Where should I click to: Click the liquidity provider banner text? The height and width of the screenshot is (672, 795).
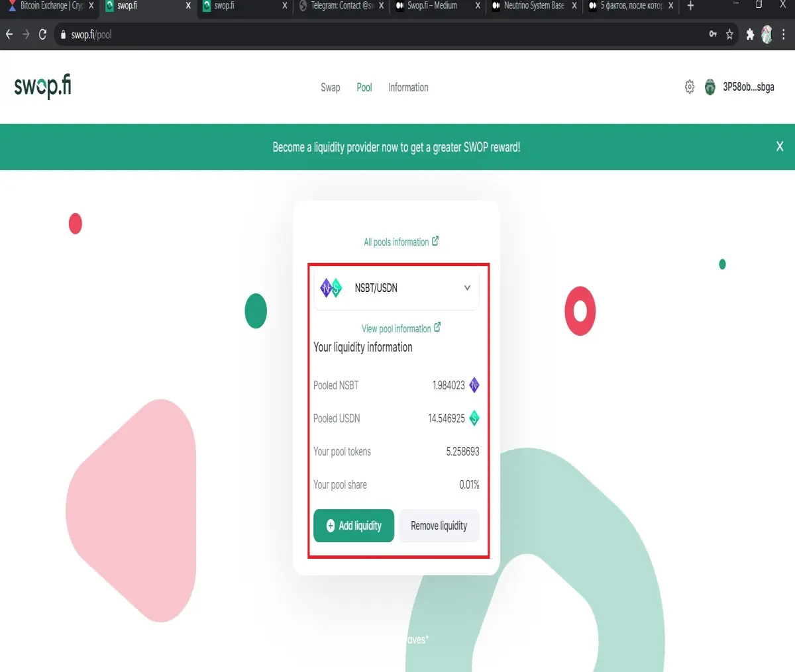click(396, 147)
